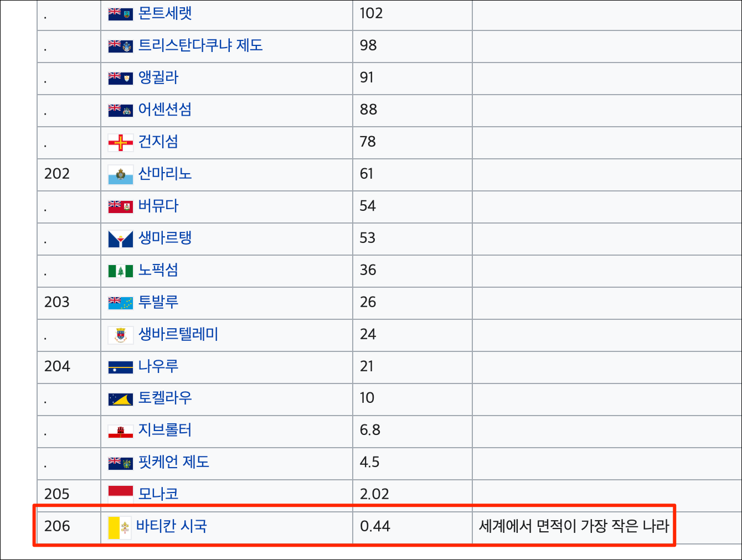This screenshot has height=560, width=742.
Task: Click the flag next to 어센션섬
Action: 121,110
